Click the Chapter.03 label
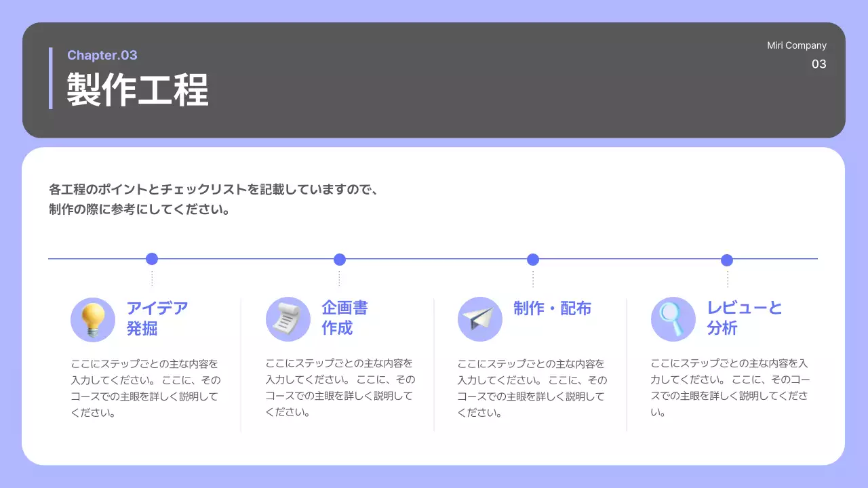The image size is (868, 488). click(x=102, y=55)
